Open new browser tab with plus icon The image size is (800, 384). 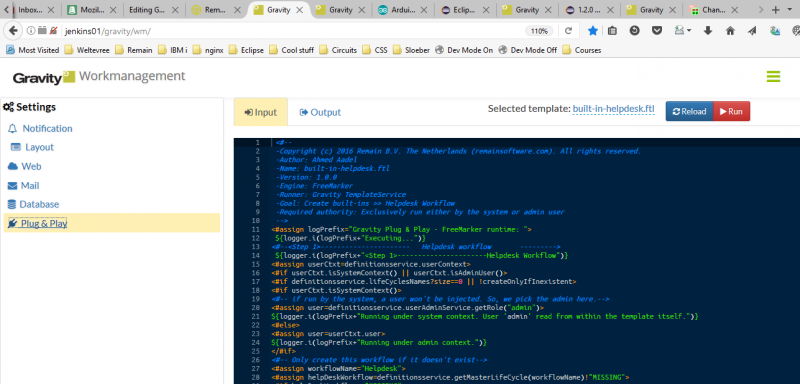[775, 10]
